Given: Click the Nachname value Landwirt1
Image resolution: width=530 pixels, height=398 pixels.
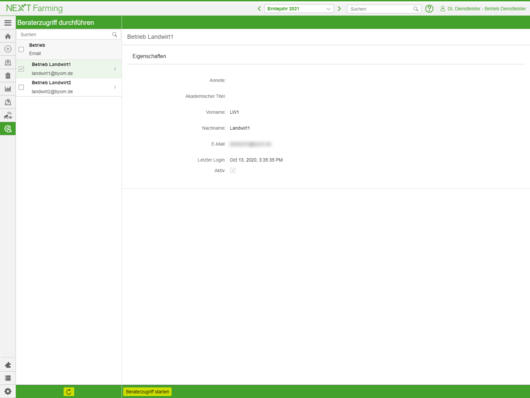Looking at the screenshot, I should [x=240, y=128].
